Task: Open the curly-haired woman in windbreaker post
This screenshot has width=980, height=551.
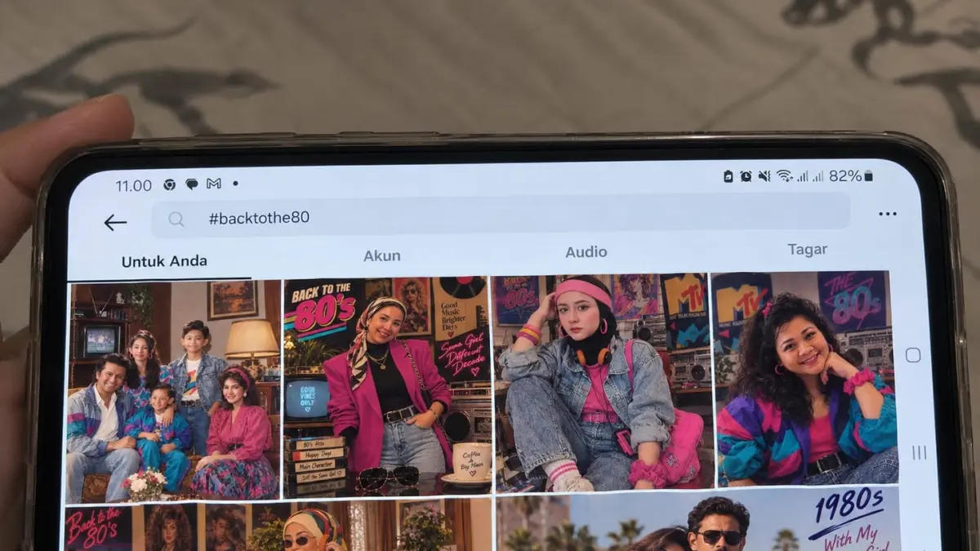Action: (806, 379)
